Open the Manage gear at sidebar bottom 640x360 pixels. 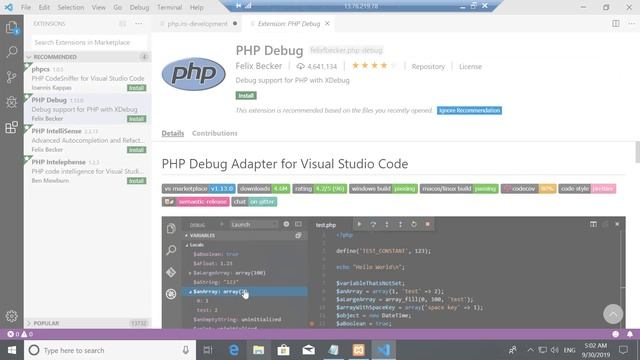click(x=11, y=316)
